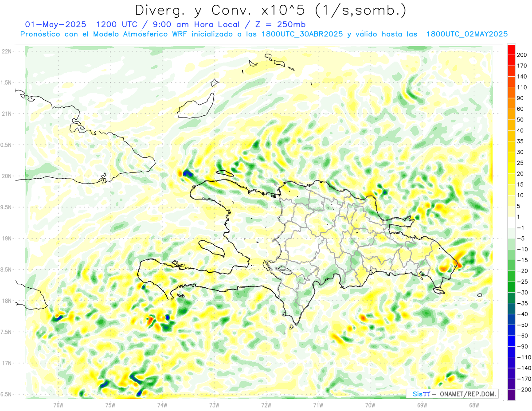
Task: Click positive color scale value '50'
Action: pyautogui.click(x=521, y=120)
